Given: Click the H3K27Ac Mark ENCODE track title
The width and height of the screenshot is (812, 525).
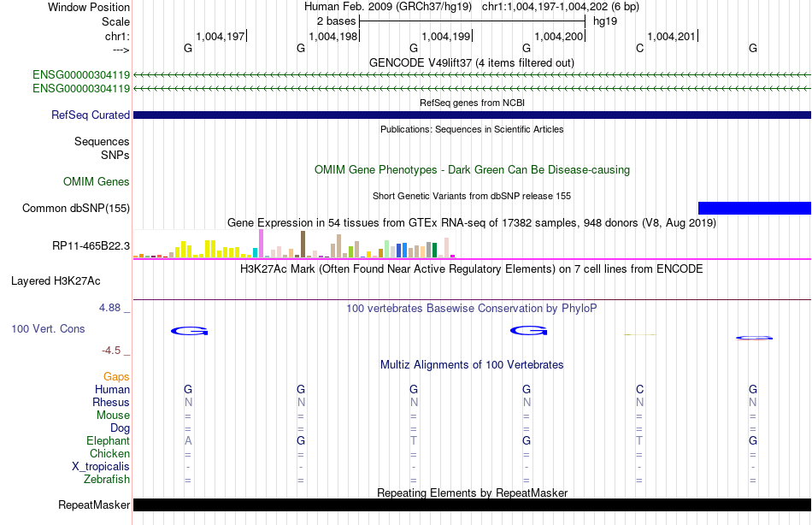Looking at the screenshot, I should [x=472, y=269].
